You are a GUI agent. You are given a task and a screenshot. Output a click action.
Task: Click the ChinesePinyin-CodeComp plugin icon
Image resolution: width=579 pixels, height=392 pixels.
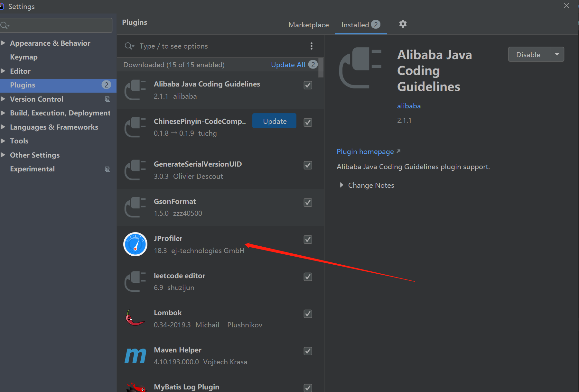(135, 127)
